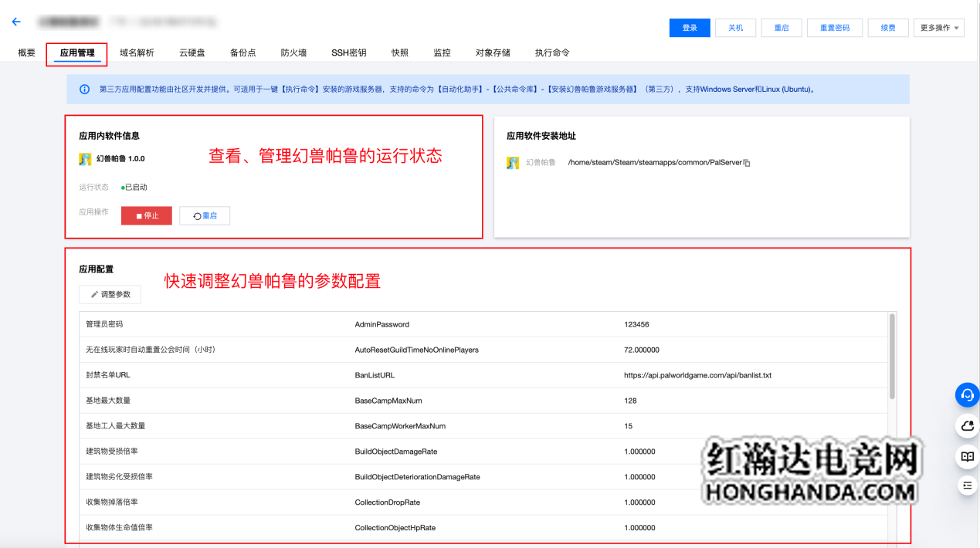The width and height of the screenshot is (980, 548).
Task: Click the 关机 button
Action: coord(735,28)
